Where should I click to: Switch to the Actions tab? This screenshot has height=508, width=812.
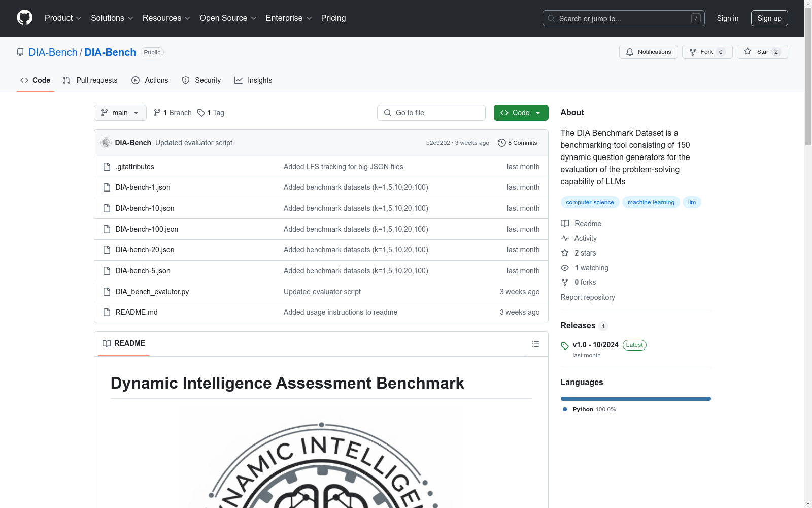point(150,80)
